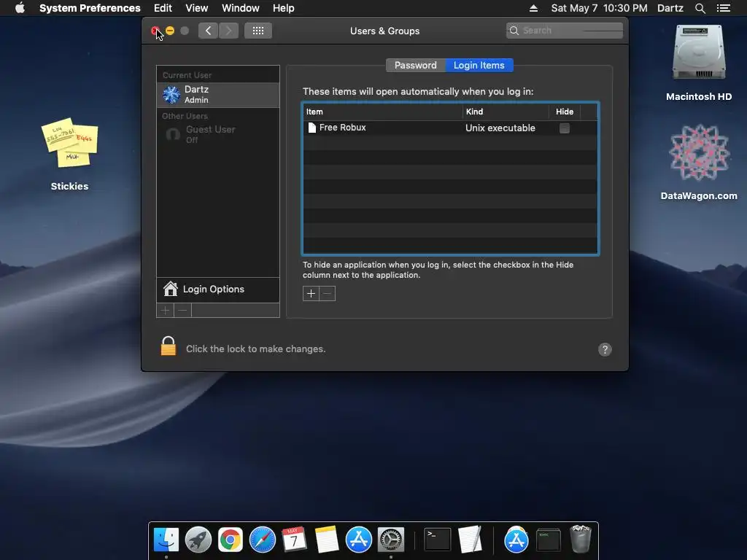The width and height of the screenshot is (747, 560).
Task: Minimize the Users & Groups window
Action: pos(170,31)
